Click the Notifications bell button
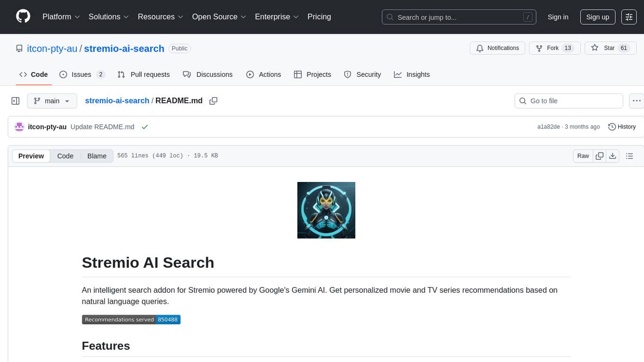The height and width of the screenshot is (362, 644). [497, 48]
